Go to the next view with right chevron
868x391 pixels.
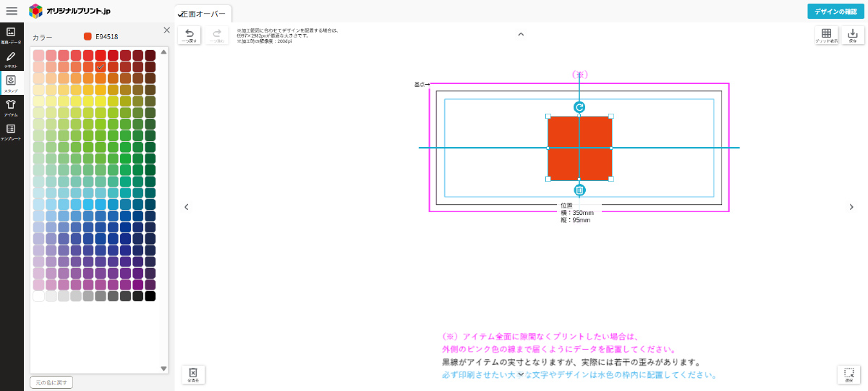click(x=851, y=207)
